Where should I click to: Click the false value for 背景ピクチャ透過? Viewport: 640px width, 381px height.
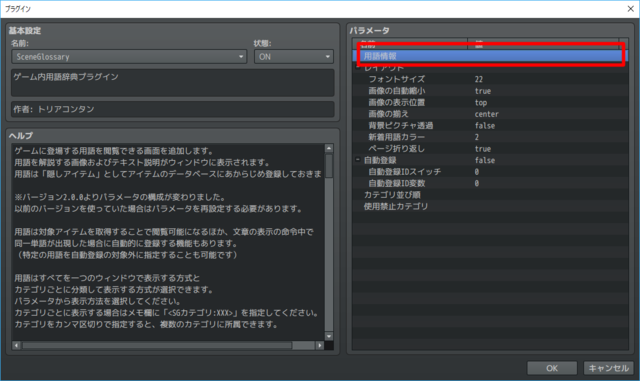[x=484, y=125]
